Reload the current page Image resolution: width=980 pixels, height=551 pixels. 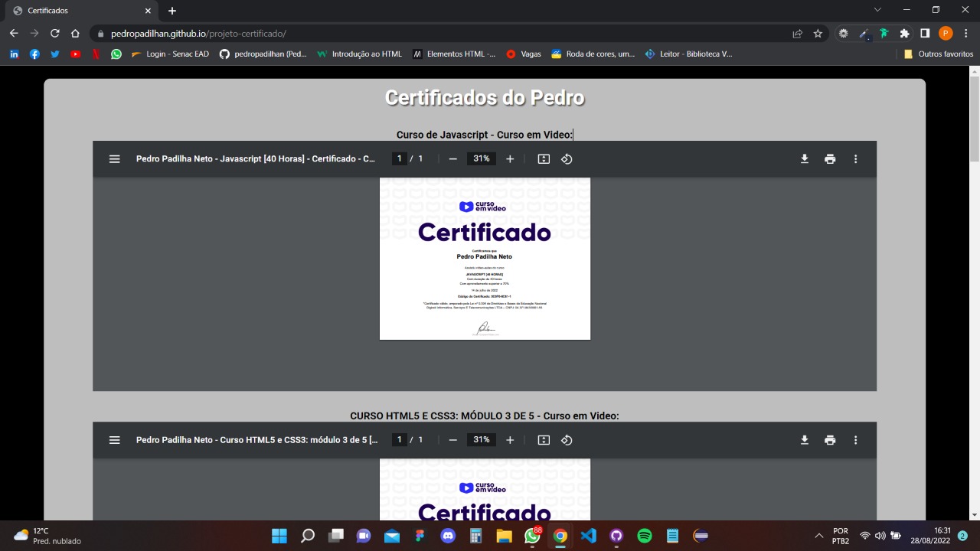point(54,33)
